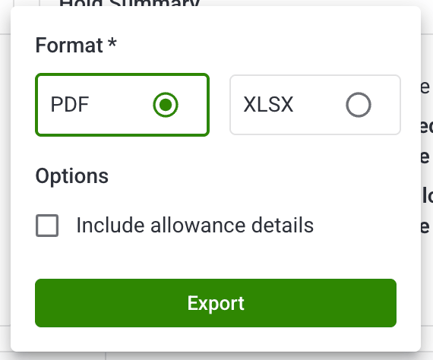Click the filled green circle inside PDF
The width and height of the screenshot is (433, 360).
pyautogui.click(x=165, y=105)
